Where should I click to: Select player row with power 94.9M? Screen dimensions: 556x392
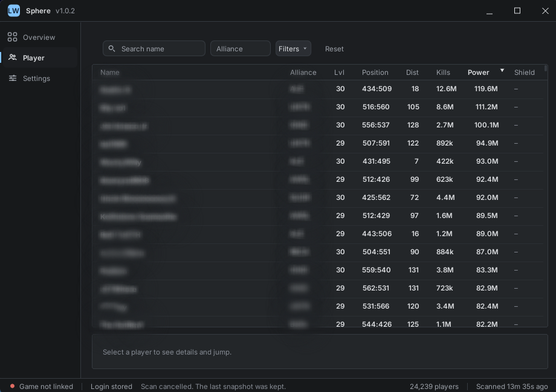pyautogui.click(x=317, y=143)
